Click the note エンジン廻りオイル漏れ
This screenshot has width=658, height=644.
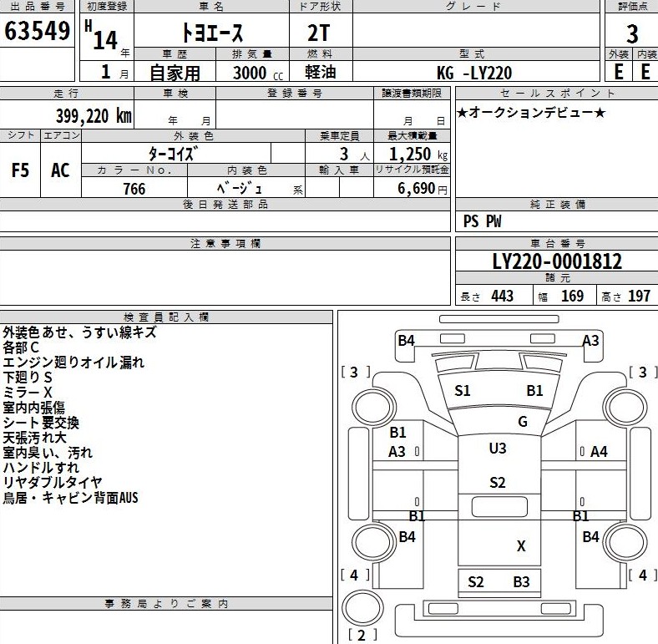pos(73,363)
